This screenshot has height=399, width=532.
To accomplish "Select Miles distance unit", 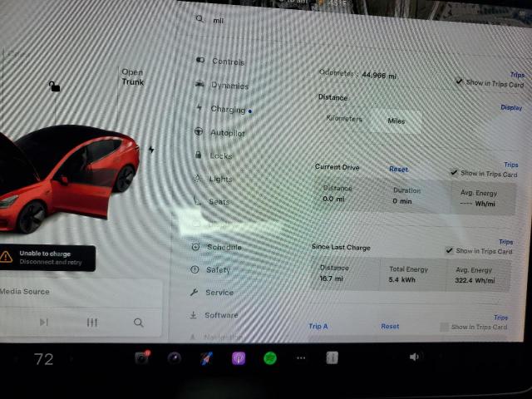I will tap(396, 121).
